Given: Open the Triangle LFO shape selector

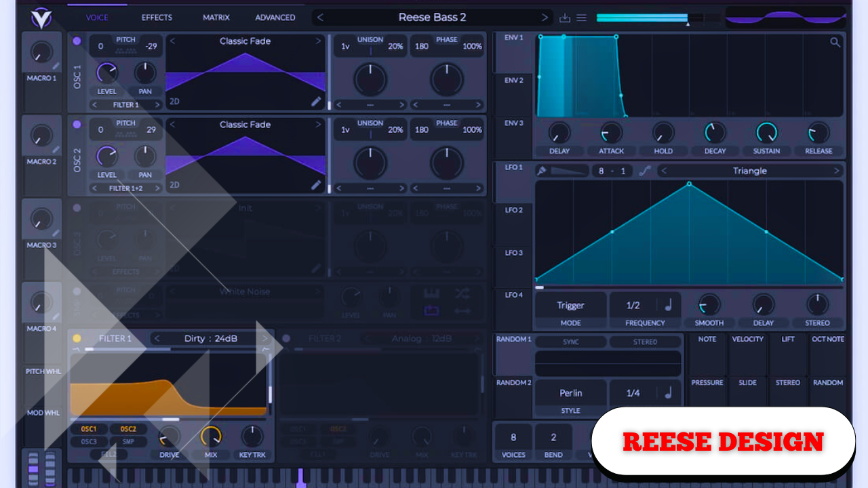Looking at the screenshot, I should (x=749, y=171).
